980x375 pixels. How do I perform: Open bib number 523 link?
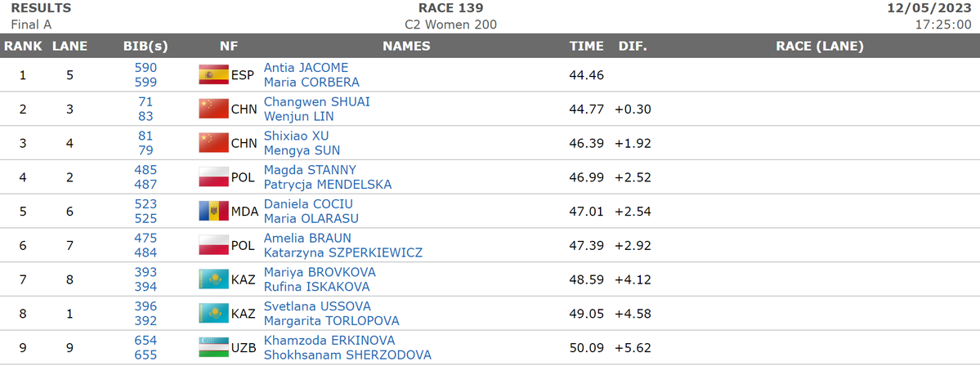point(145,204)
